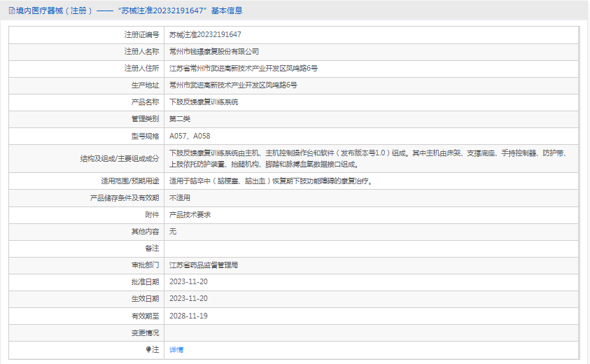Click the 审批部门 label
The height and width of the screenshot is (364, 590).
(x=145, y=265)
